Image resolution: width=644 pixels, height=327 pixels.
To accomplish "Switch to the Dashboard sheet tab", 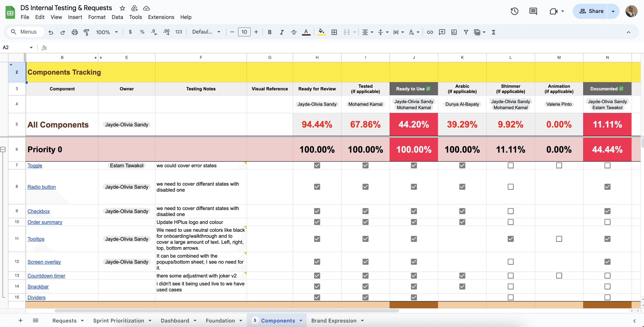I will pos(175,320).
